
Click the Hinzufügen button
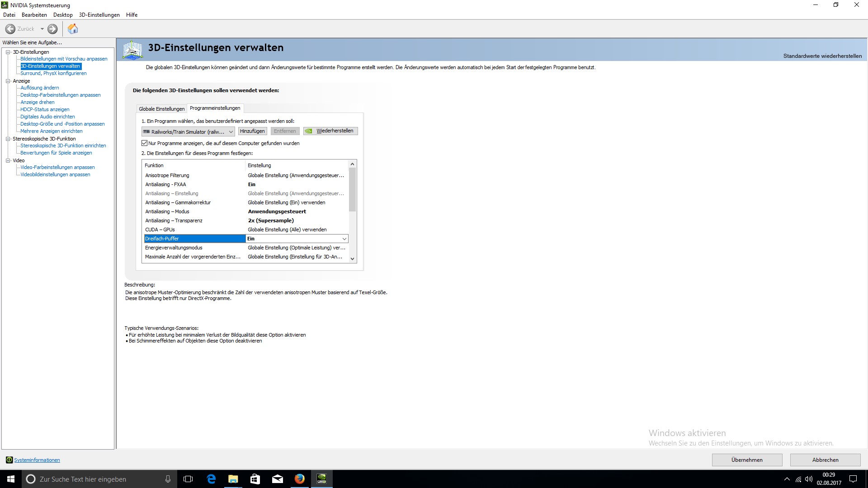click(x=252, y=131)
